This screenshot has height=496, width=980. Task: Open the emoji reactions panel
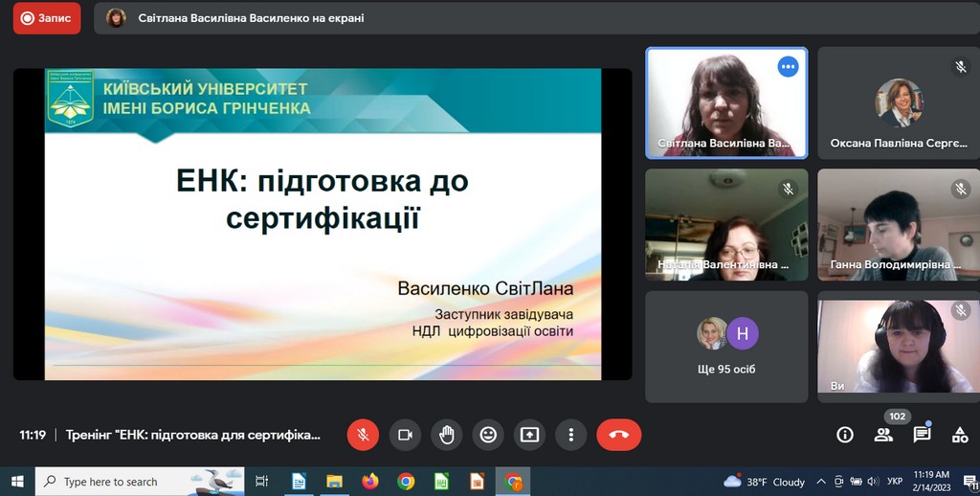pos(488,435)
